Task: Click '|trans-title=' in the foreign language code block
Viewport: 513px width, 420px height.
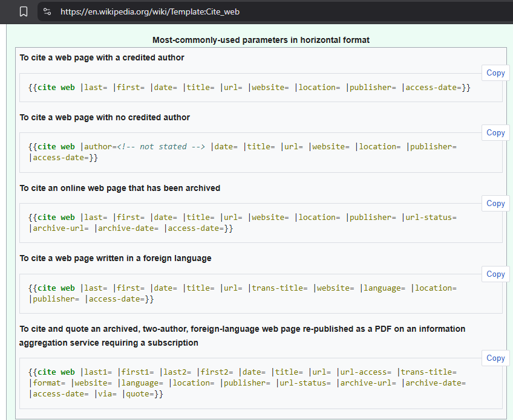Action: point(278,288)
